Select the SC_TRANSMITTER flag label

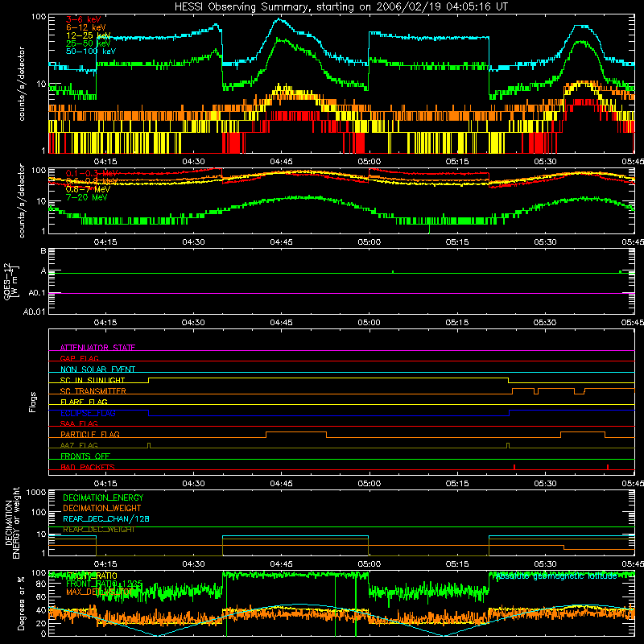pos(93,391)
